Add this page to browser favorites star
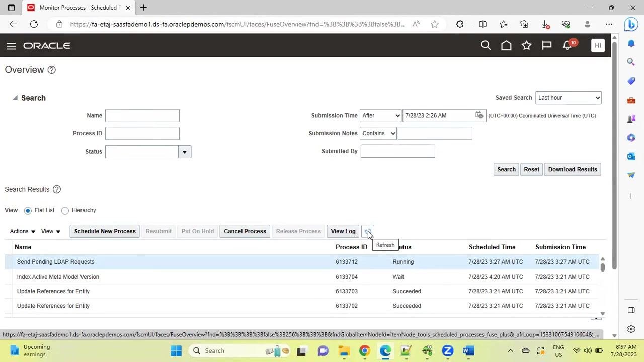The image size is (644, 362). (435, 24)
